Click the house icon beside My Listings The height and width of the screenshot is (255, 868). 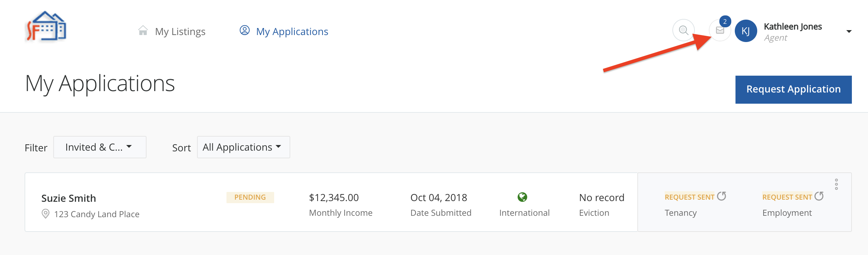tap(143, 31)
